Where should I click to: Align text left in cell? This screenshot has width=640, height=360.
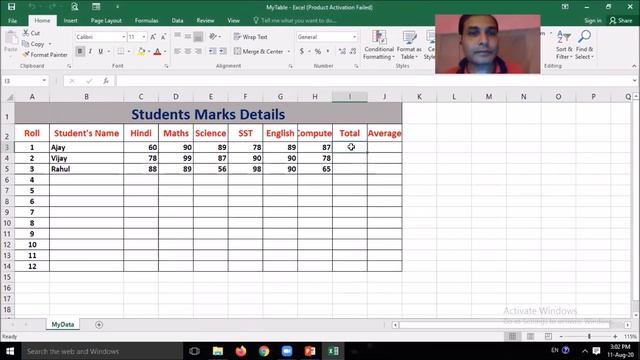[x=178, y=51]
